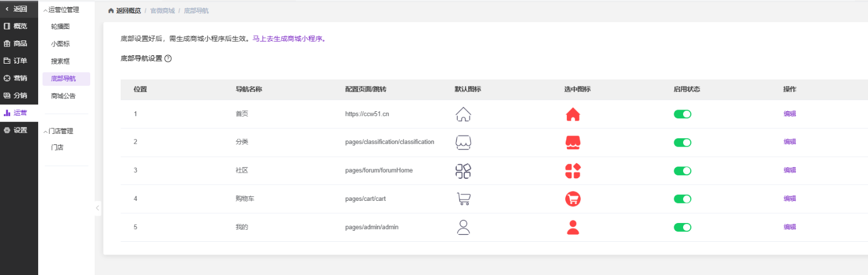Open 商品 in the left sidebar
Screen dimensions: 868x275
(x=19, y=43)
